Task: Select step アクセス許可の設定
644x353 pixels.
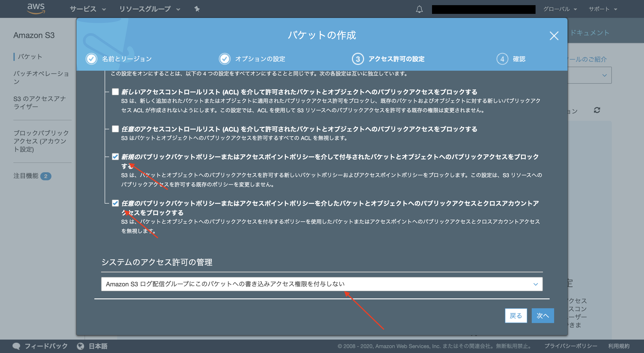Action: pyautogui.click(x=388, y=59)
